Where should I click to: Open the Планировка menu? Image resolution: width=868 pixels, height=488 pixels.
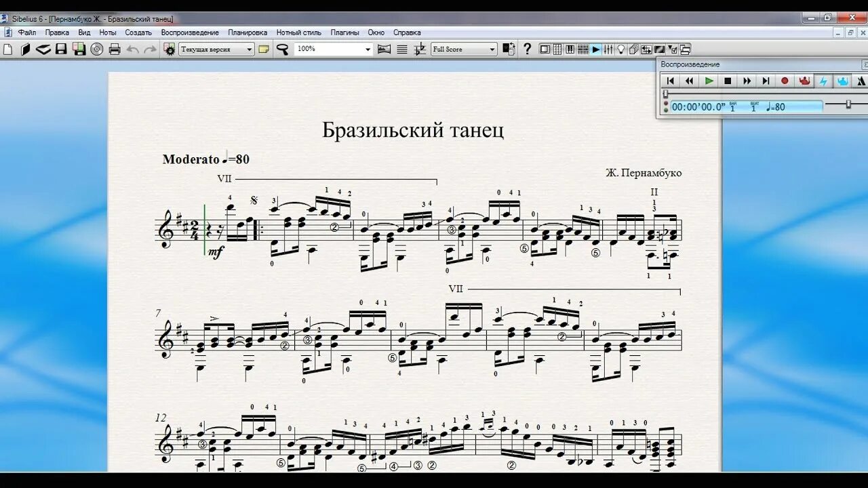(248, 32)
